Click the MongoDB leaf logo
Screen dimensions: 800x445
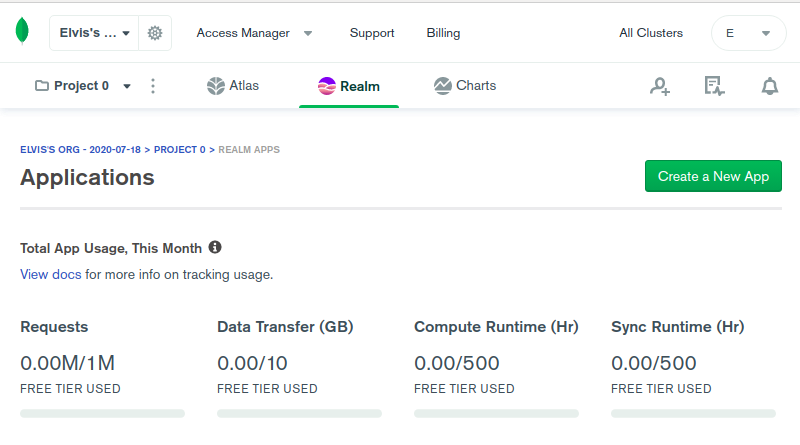(x=22, y=31)
